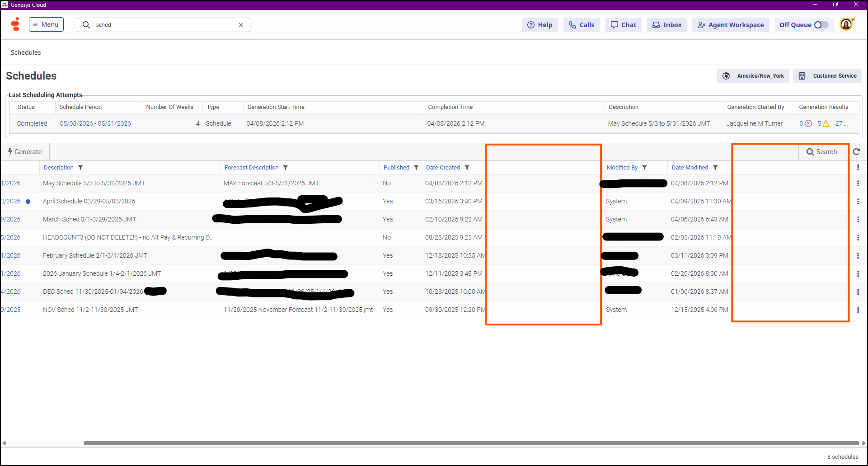Image resolution: width=868 pixels, height=466 pixels.
Task: Open Help
Action: click(x=540, y=25)
